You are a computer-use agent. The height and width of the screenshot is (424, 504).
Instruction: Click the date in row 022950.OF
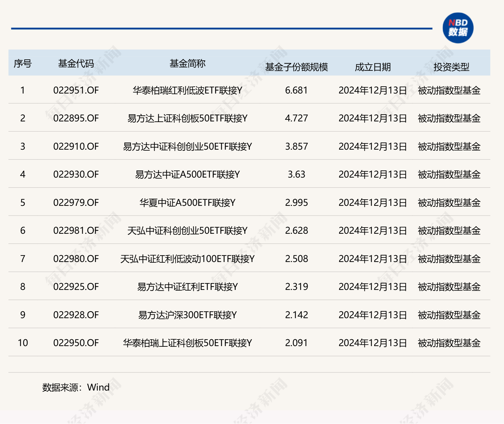(x=373, y=343)
